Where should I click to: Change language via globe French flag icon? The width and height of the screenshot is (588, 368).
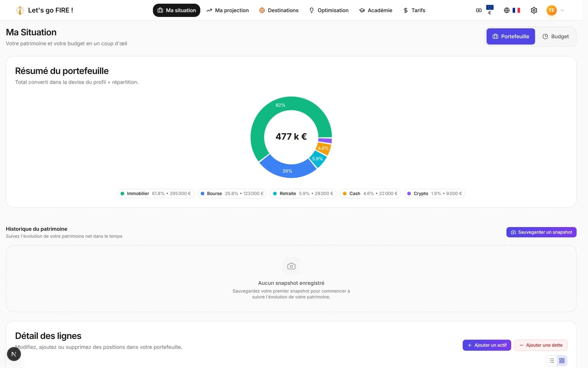click(512, 10)
